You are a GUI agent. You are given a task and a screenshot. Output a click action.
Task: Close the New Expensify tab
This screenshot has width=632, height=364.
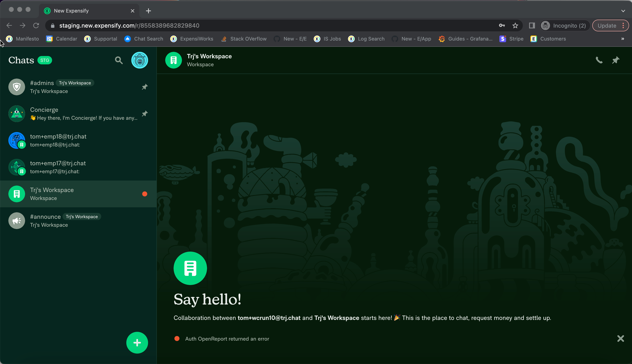pos(133,11)
